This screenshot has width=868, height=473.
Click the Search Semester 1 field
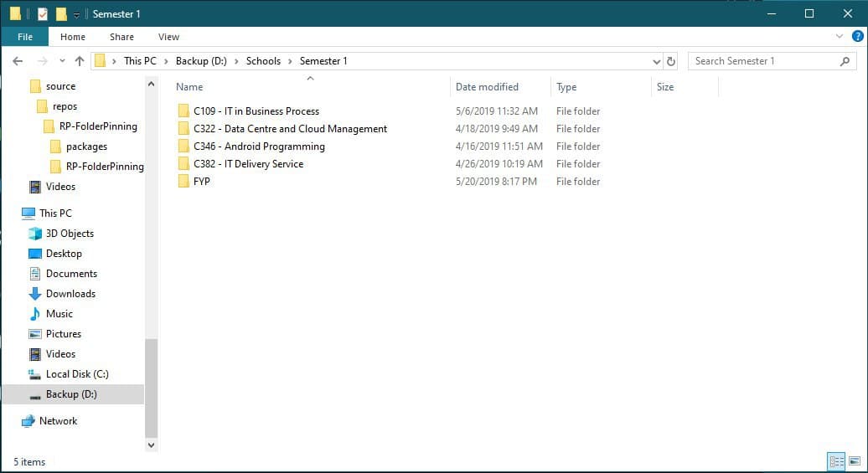772,61
